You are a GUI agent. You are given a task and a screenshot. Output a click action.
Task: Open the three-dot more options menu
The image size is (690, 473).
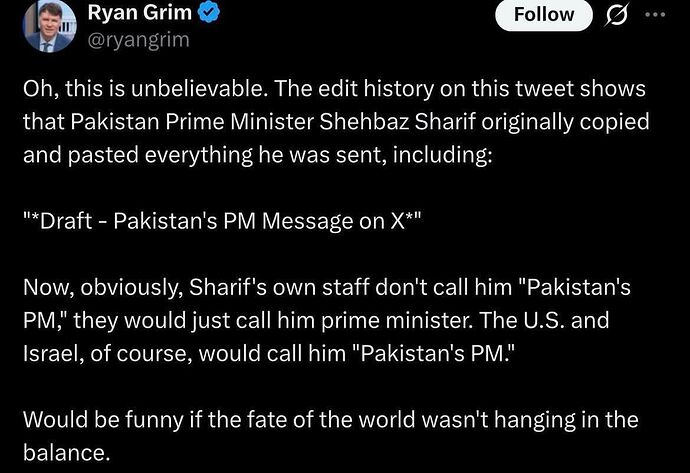655,16
